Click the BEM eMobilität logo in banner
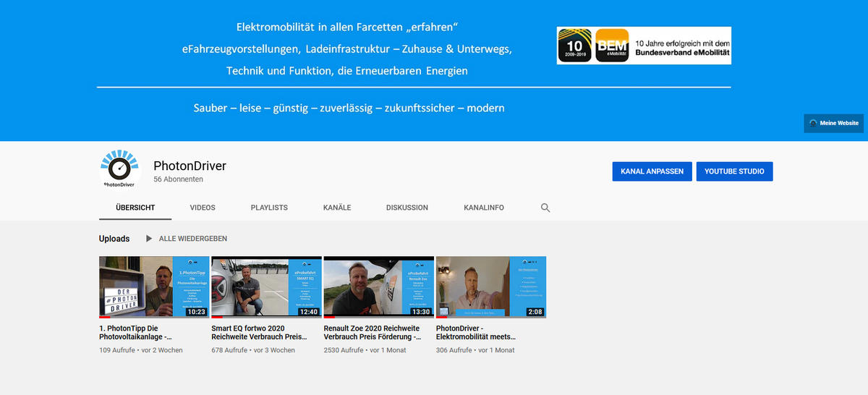868x395 pixels. pos(612,46)
